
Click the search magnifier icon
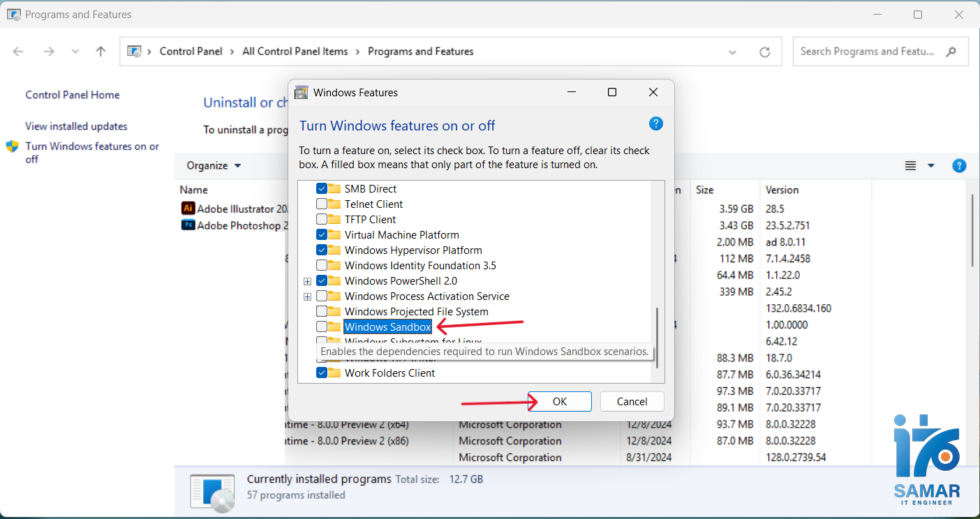[951, 52]
